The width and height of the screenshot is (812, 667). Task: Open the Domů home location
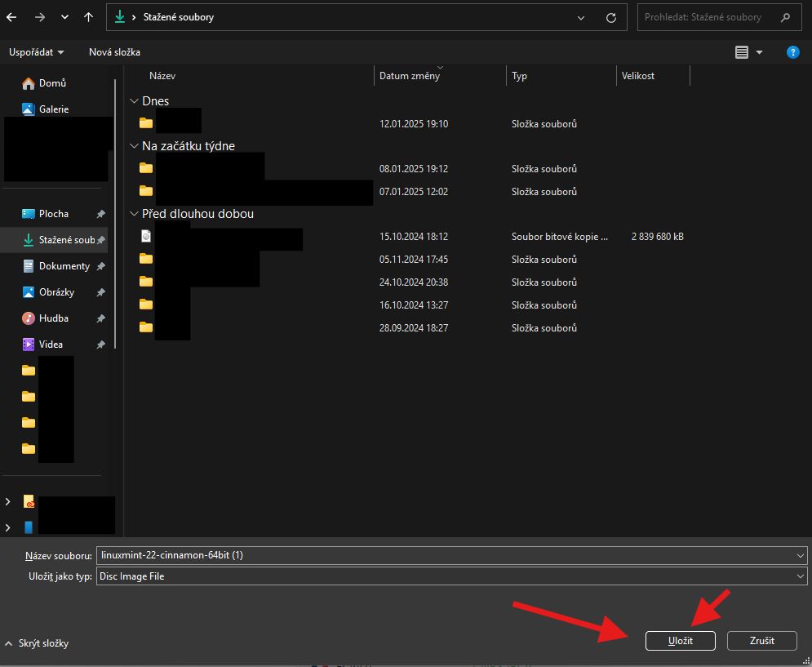click(52, 83)
